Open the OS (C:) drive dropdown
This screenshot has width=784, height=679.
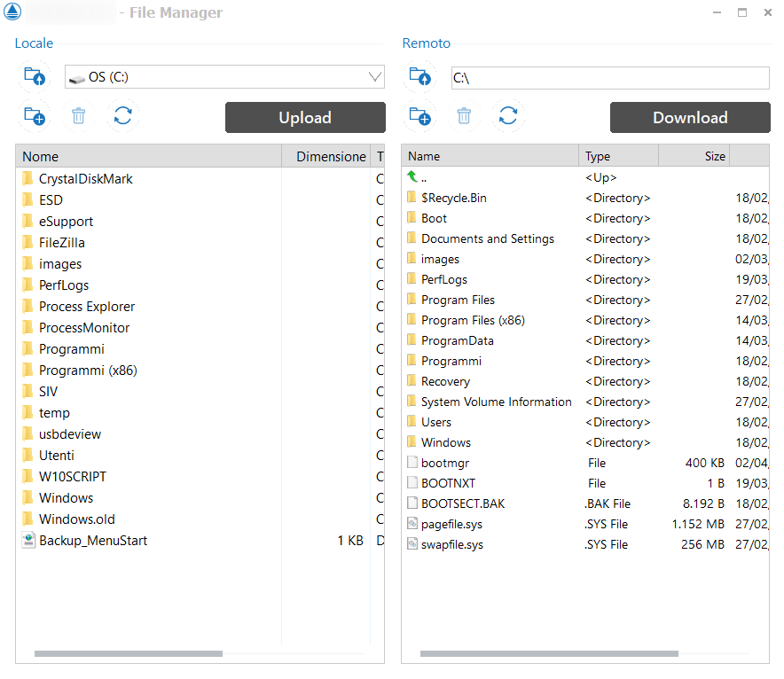224,77
